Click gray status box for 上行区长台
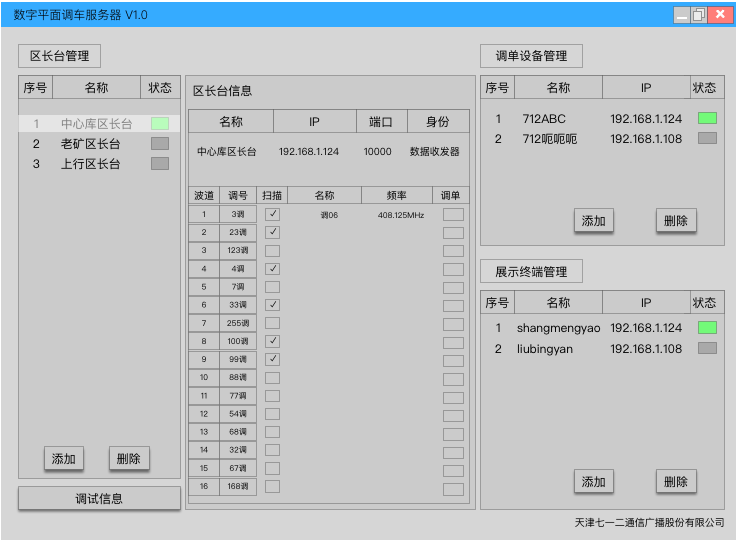The width and height of the screenshot is (737, 542). point(160,164)
